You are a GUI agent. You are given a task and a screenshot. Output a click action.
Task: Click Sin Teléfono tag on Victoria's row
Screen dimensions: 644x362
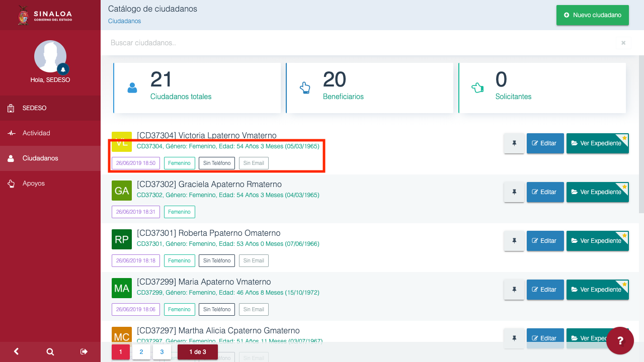click(217, 163)
